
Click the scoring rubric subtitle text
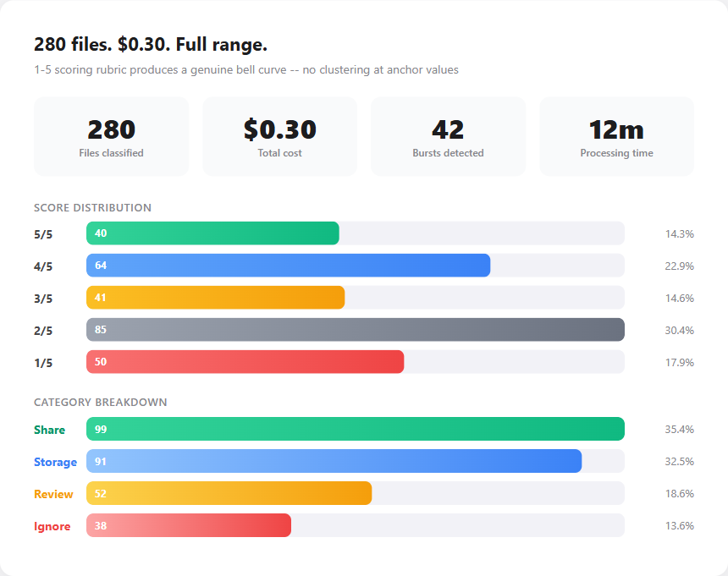click(246, 69)
